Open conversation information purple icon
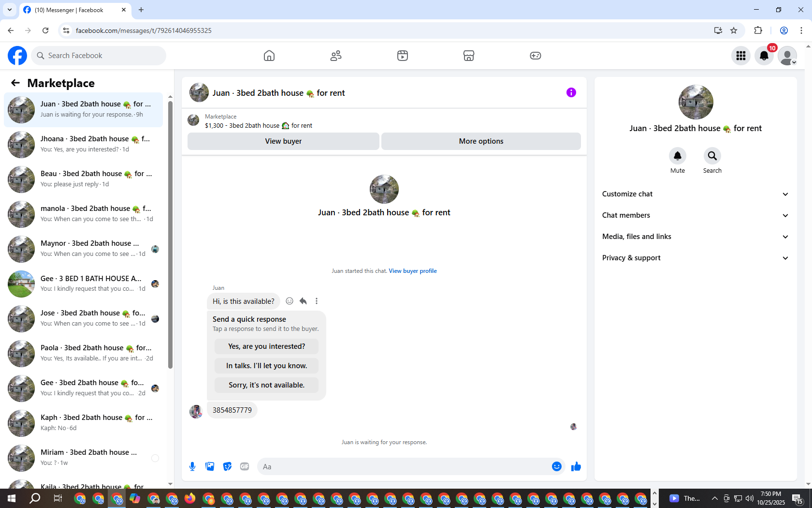 click(x=571, y=92)
